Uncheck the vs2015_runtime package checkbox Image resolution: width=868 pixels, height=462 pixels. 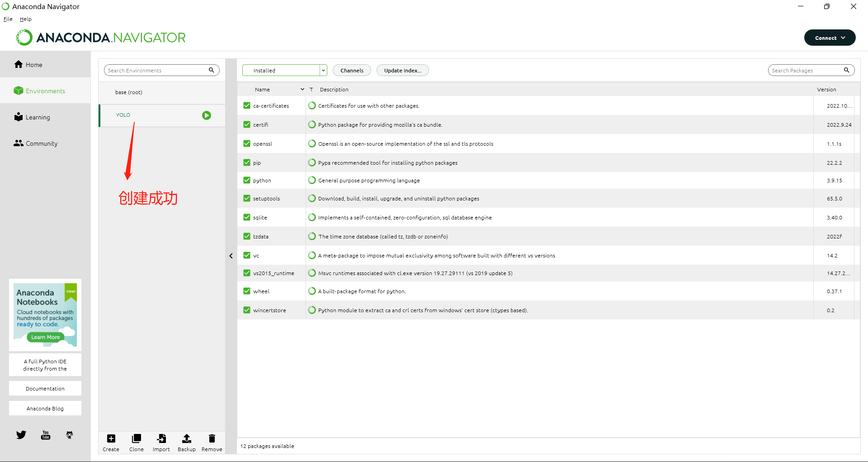[x=247, y=273]
